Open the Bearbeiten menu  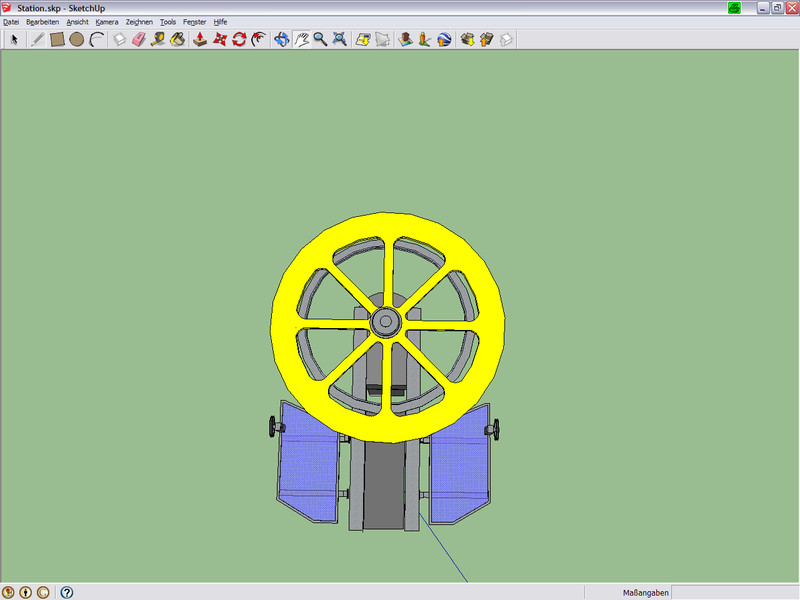point(42,22)
